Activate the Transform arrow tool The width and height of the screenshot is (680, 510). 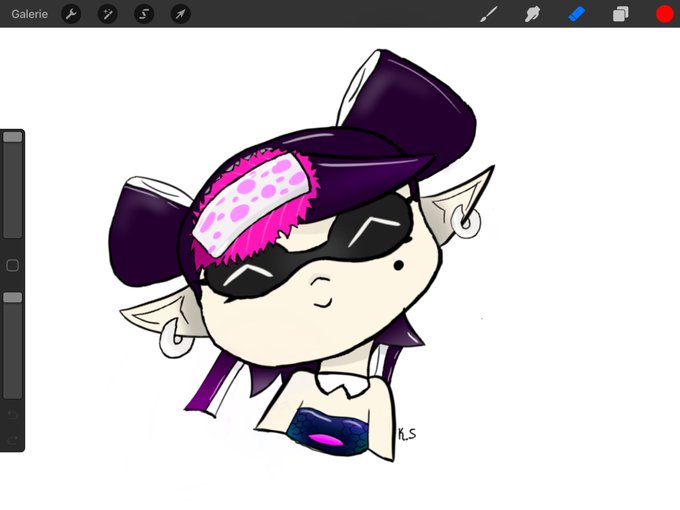pos(180,14)
